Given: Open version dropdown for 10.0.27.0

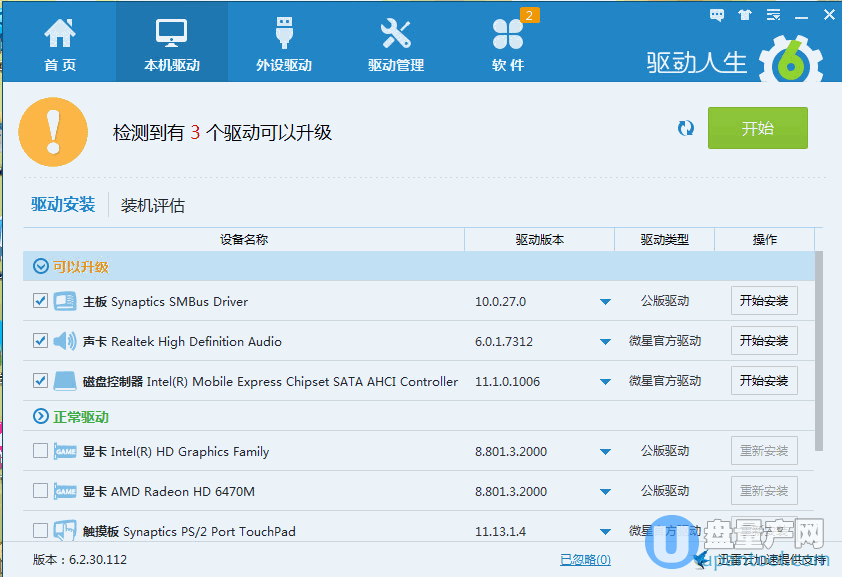Looking at the screenshot, I should (x=605, y=302).
